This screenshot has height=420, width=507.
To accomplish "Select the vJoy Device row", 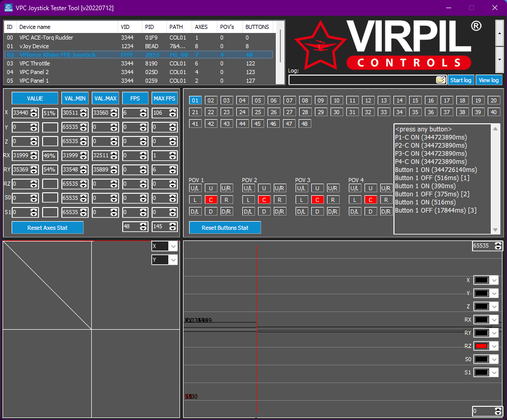I will point(139,46).
